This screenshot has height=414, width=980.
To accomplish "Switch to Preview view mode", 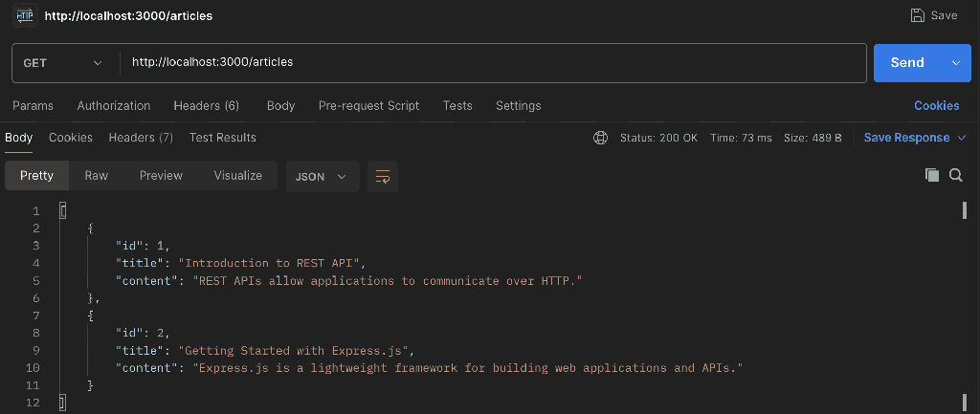I will pyautogui.click(x=161, y=176).
